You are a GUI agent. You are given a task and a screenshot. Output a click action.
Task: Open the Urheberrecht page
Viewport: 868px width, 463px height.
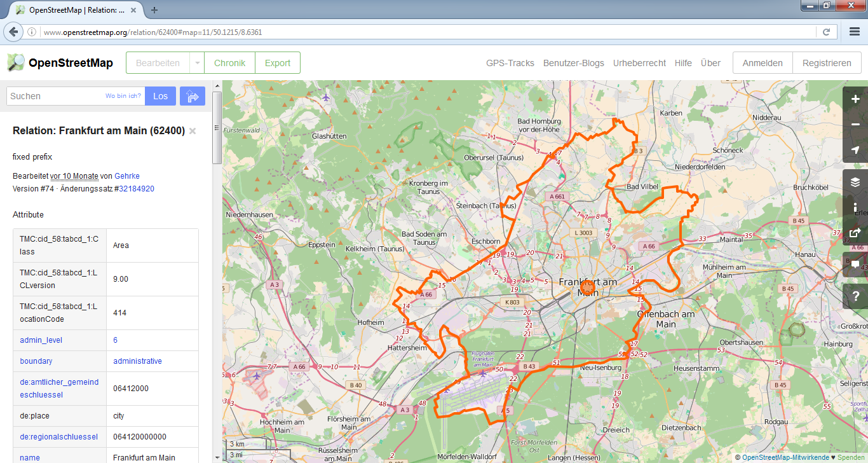tap(639, 63)
